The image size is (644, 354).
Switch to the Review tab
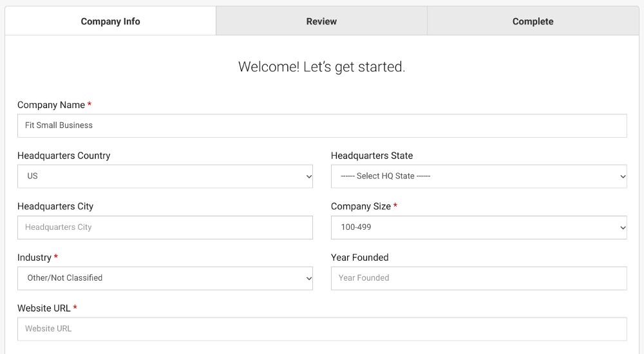321,21
